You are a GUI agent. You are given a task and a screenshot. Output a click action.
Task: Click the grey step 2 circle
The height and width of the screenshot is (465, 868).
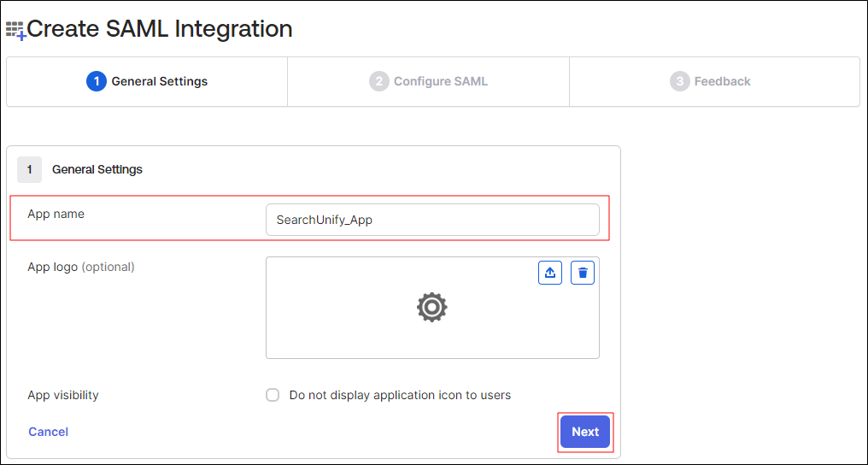tap(378, 81)
